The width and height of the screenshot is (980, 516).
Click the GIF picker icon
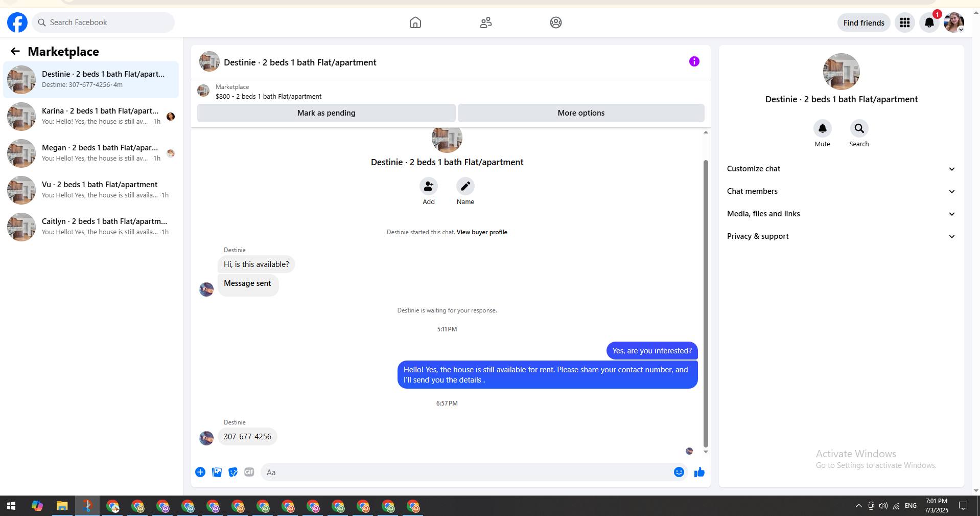point(249,472)
